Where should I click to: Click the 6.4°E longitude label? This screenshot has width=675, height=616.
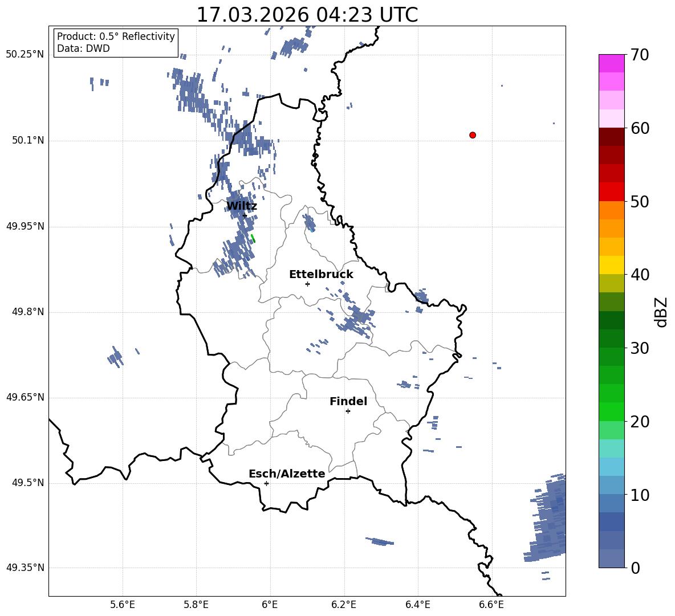click(x=417, y=605)
